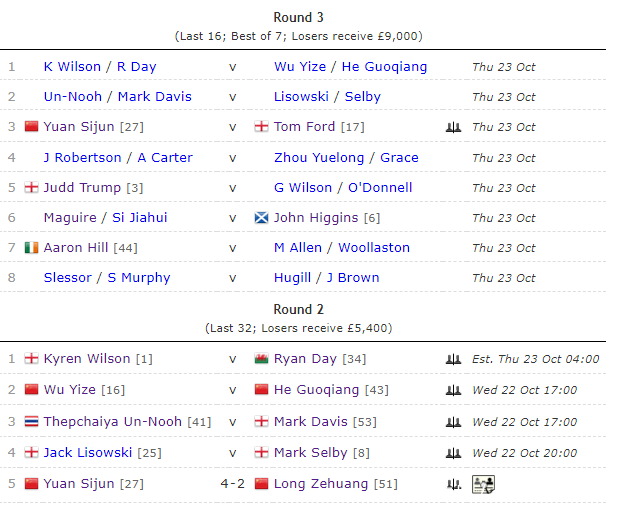
Task: Click the 4-2 score of Yuan Sijun match
Action: [x=232, y=484]
